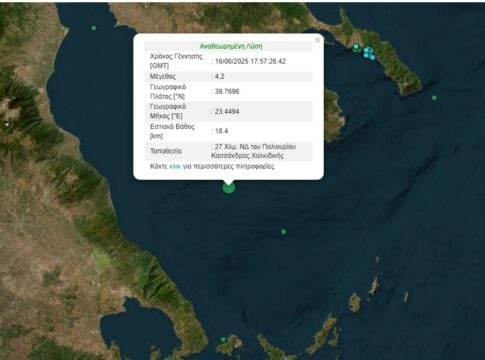Click the longitude value 23.4494
The width and height of the screenshot is (485, 360).
point(227,111)
